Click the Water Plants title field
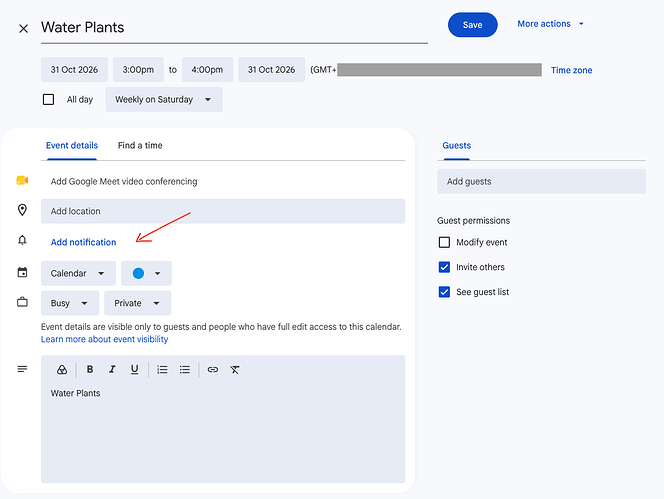664x499 pixels. click(x=234, y=28)
